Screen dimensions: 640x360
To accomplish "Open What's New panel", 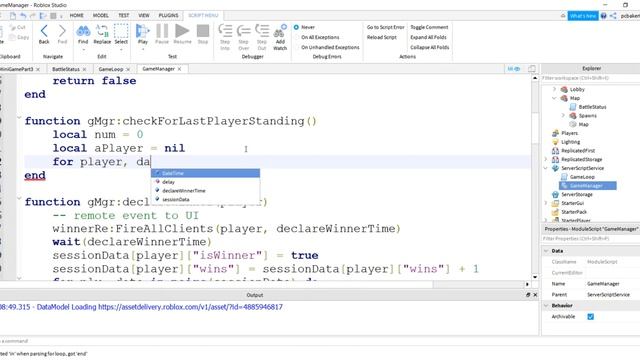I will [x=583, y=16].
